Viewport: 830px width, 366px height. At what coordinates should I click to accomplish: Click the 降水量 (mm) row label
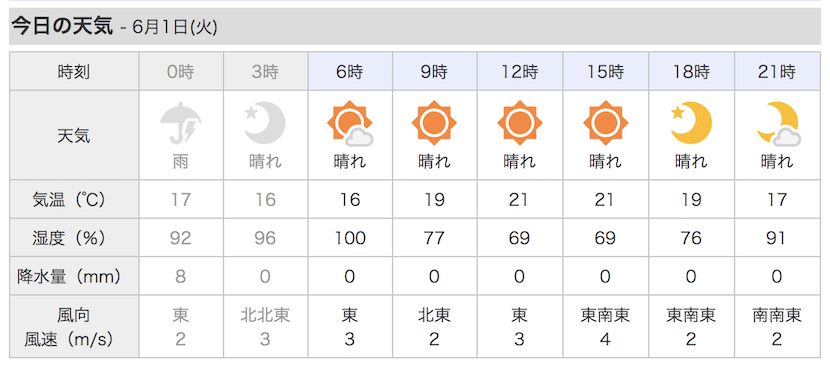pos(69,276)
